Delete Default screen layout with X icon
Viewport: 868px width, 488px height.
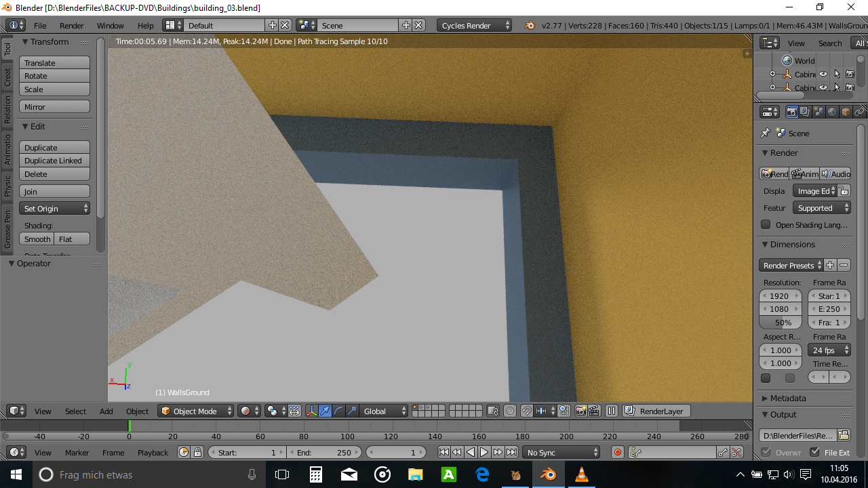coord(285,25)
